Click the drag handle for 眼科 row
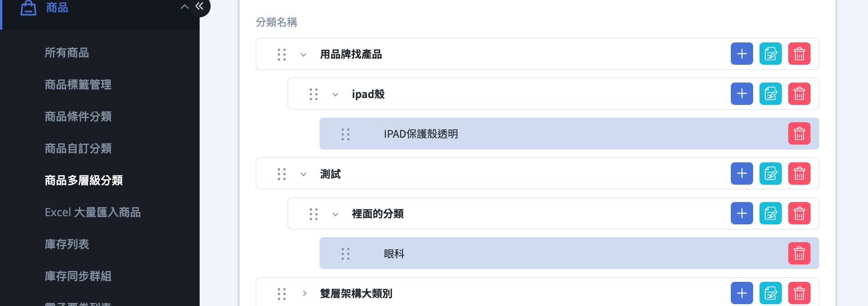This screenshot has width=868, height=306. [x=346, y=254]
